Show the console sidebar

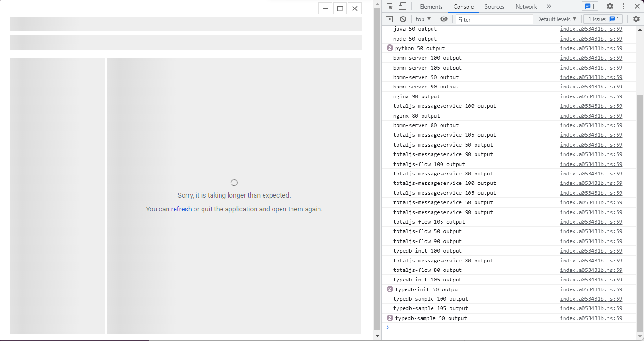389,19
